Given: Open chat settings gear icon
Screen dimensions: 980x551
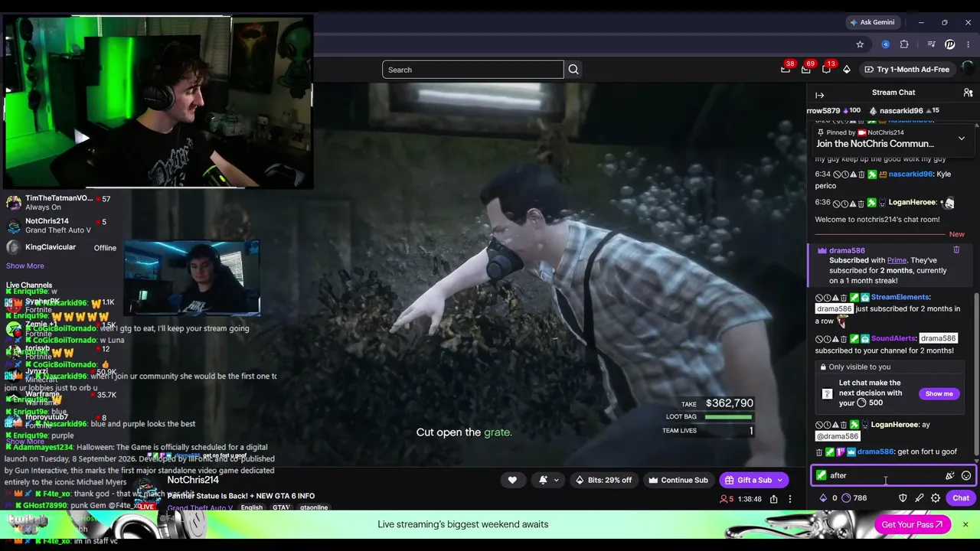Looking at the screenshot, I should (x=936, y=498).
